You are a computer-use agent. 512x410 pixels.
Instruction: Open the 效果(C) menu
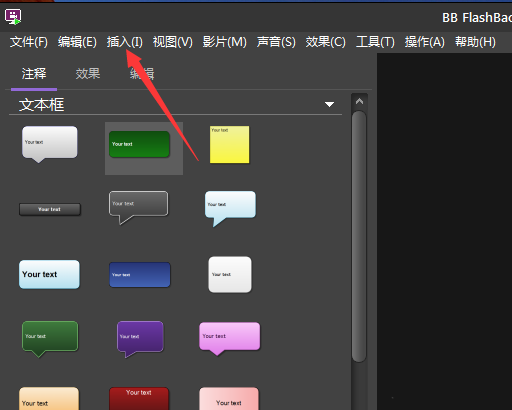point(326,42)
